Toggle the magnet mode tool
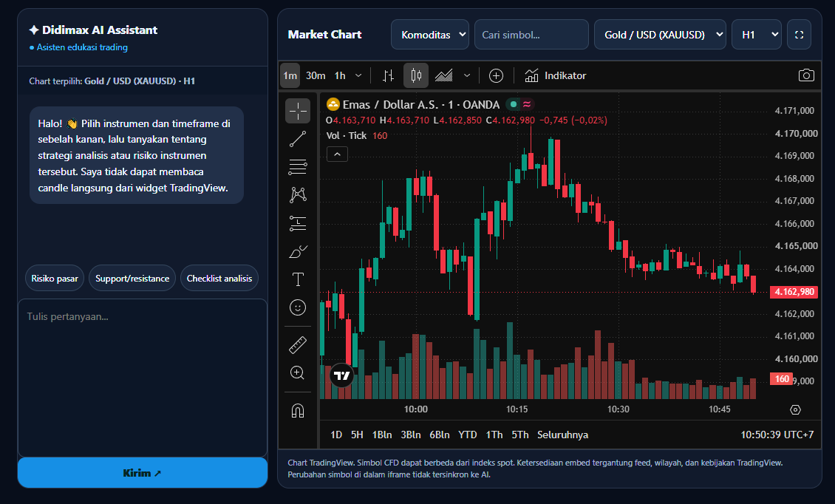 tap(298, 411)
